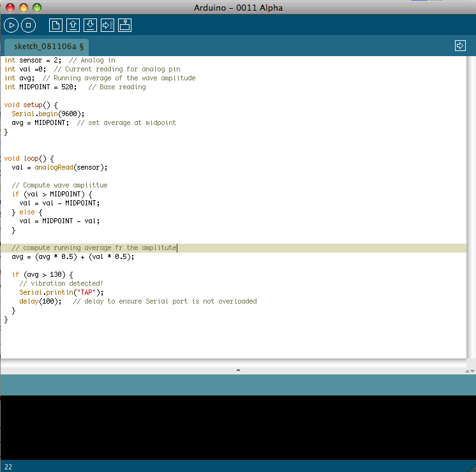
Task: Close the Arduino window with red button
Action: click(10, 8)
